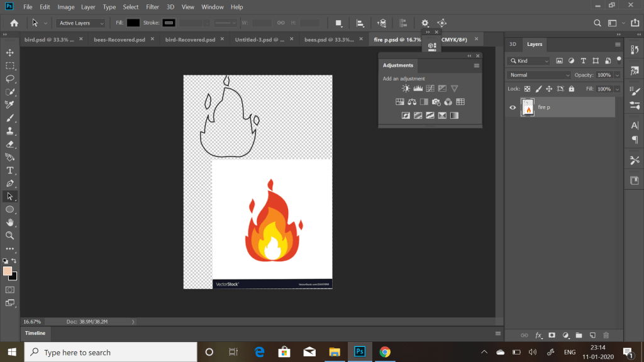Select the Hand tool

[10, 222]
